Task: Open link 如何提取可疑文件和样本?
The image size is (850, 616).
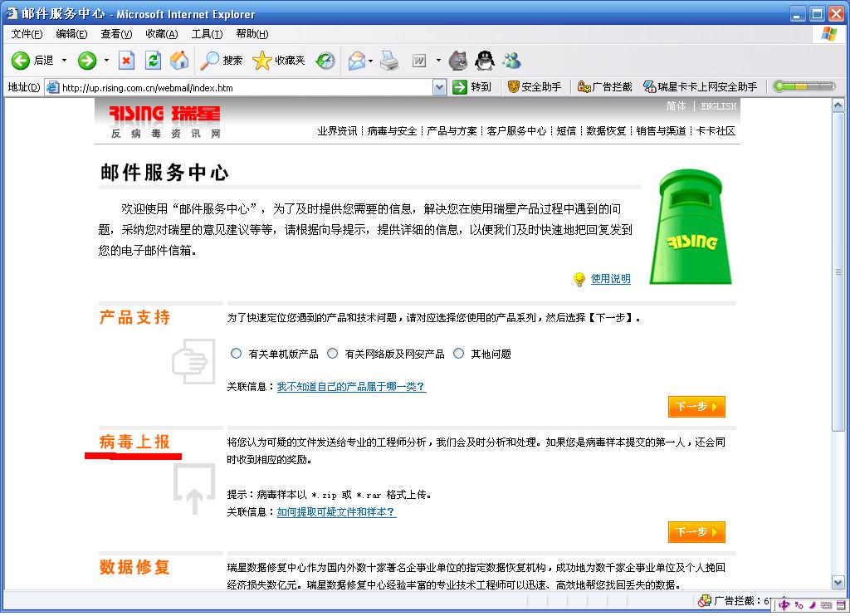Action: click(337, 512)
